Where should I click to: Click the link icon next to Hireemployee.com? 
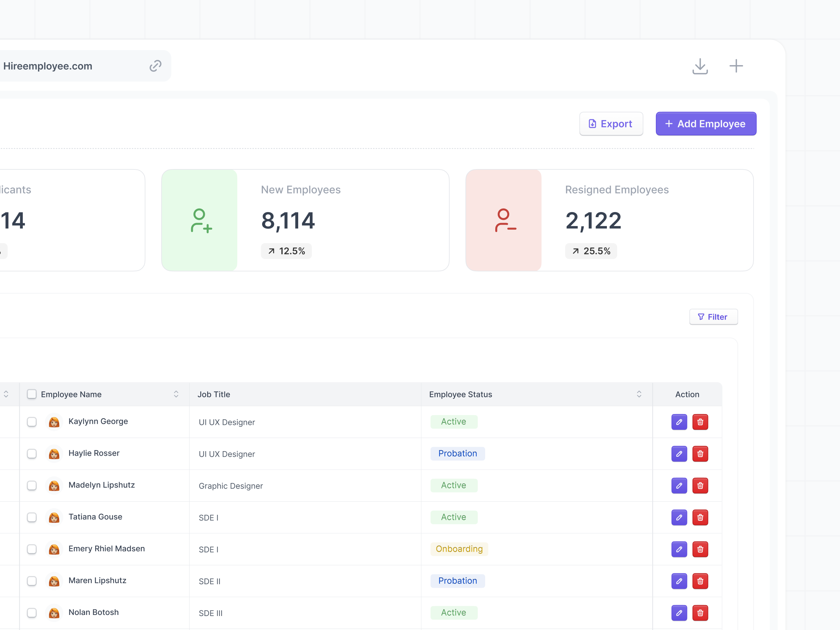tap(155, 66)
